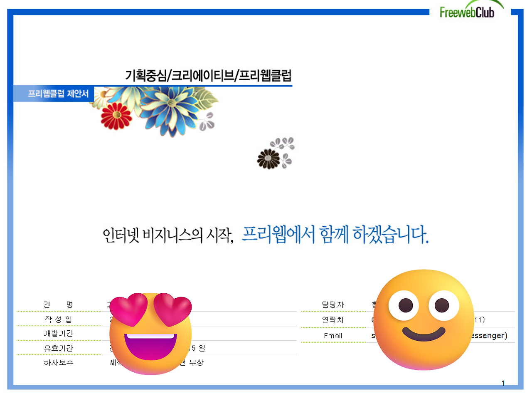Click the 기획중심/크리에이티브/프리웹클럽 title
532x401 pixels.
(x=208, y=76)
